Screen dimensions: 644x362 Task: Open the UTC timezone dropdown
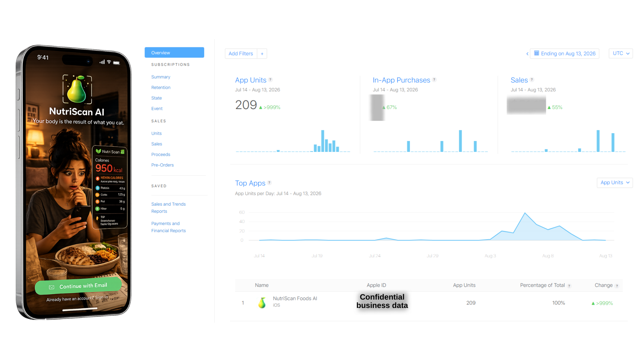[620, 53]
